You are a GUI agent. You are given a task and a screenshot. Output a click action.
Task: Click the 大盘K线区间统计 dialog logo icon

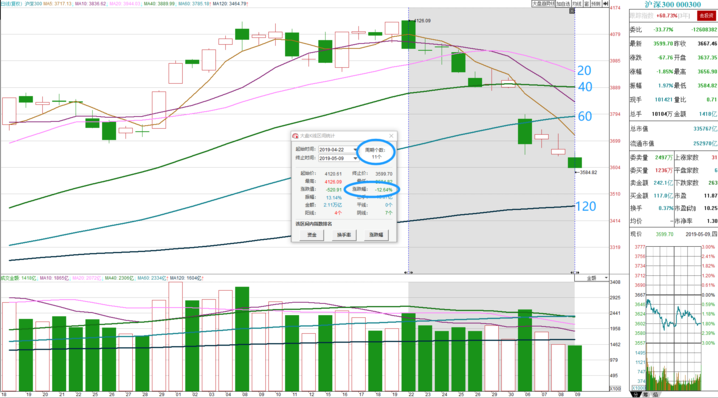(295, 136)
